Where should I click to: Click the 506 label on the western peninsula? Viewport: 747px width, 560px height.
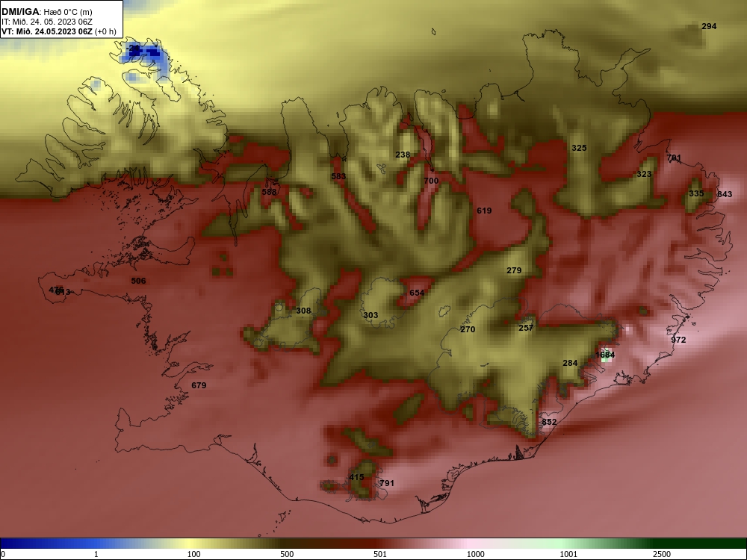coord(138,281)
